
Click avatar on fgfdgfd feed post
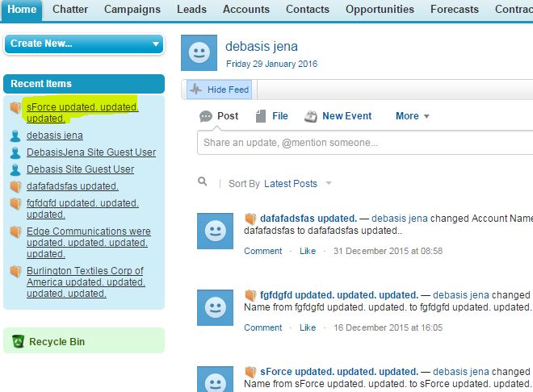pyautogui.click(x=215, y=308)
